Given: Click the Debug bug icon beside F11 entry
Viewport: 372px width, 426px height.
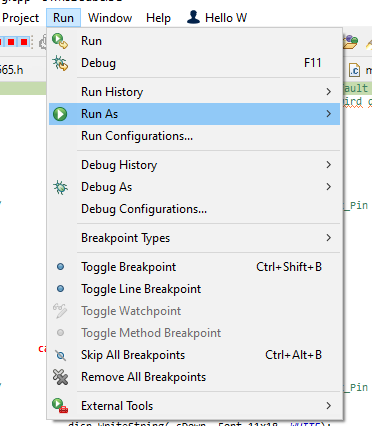Looking at the screenshot, I should [x=60, y=63].
